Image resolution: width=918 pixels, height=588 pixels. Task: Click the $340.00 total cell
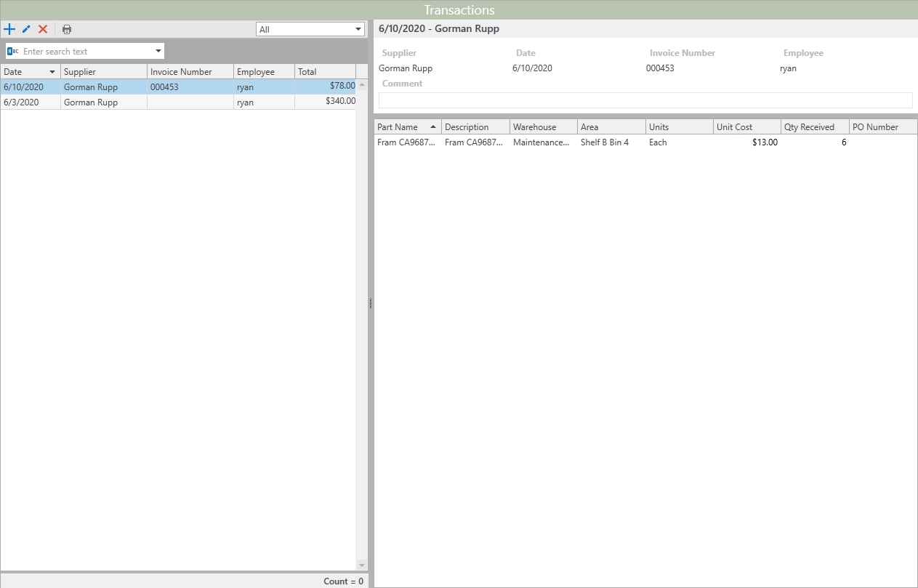point(325,102)
